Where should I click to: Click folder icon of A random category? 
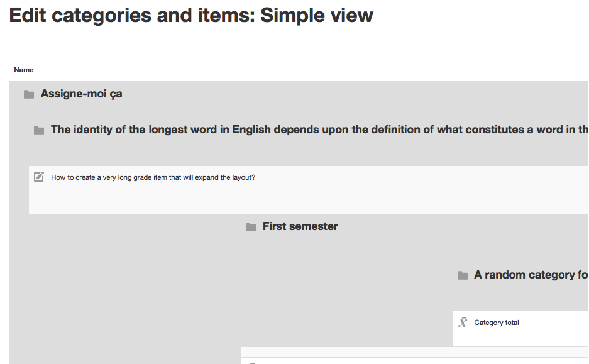[x=463, y=275]
